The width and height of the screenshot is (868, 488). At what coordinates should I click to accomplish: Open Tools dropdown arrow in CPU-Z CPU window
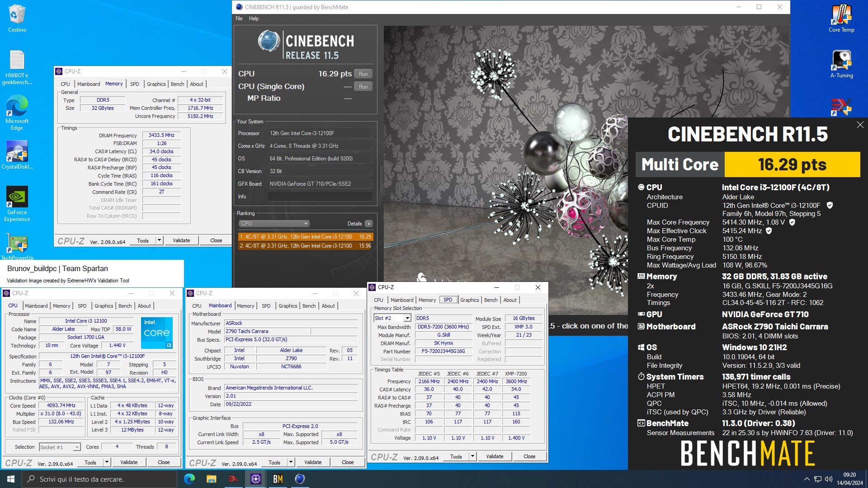coord(107,462)
